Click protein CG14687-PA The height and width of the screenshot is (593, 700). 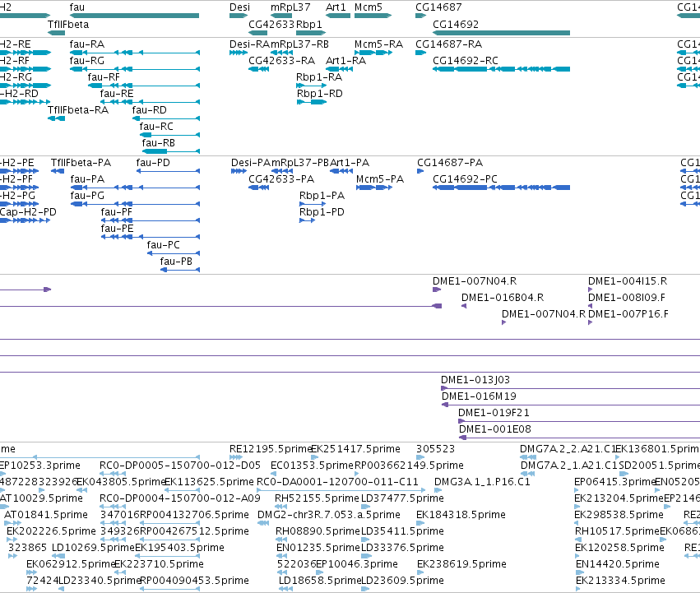tap(450, 163)
